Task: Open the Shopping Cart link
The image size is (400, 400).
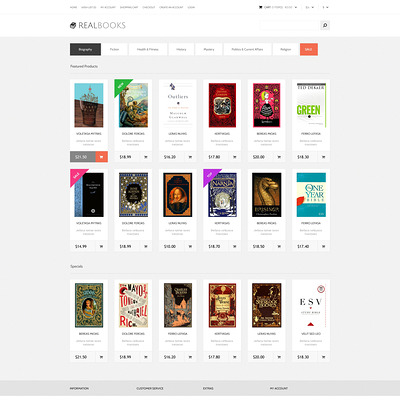Action: (x=129, y=7)
